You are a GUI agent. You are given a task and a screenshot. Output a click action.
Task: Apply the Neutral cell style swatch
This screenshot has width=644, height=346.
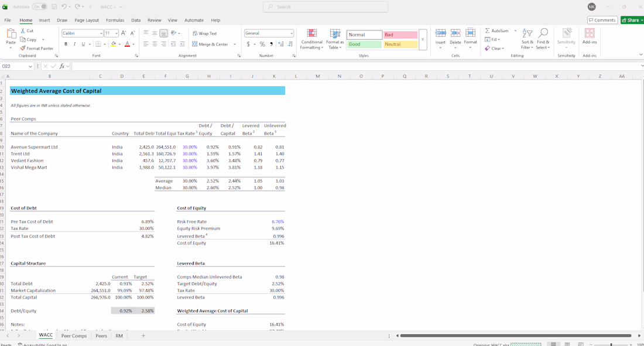400,44
